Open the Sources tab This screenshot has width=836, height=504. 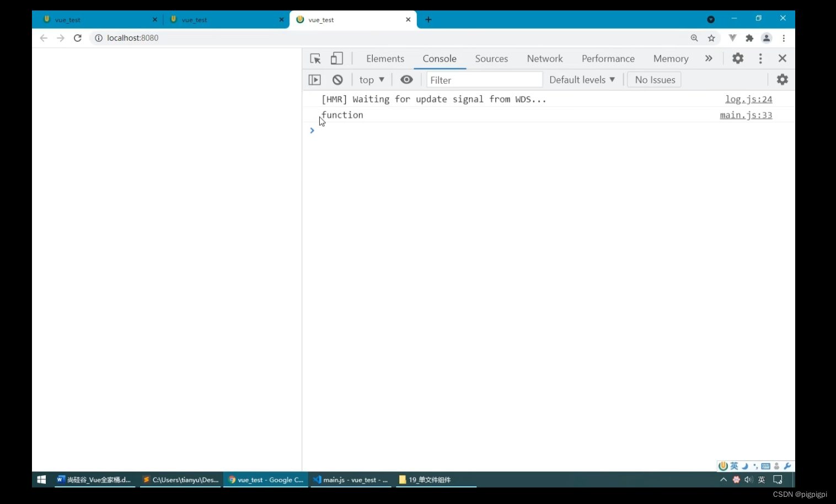491,58
